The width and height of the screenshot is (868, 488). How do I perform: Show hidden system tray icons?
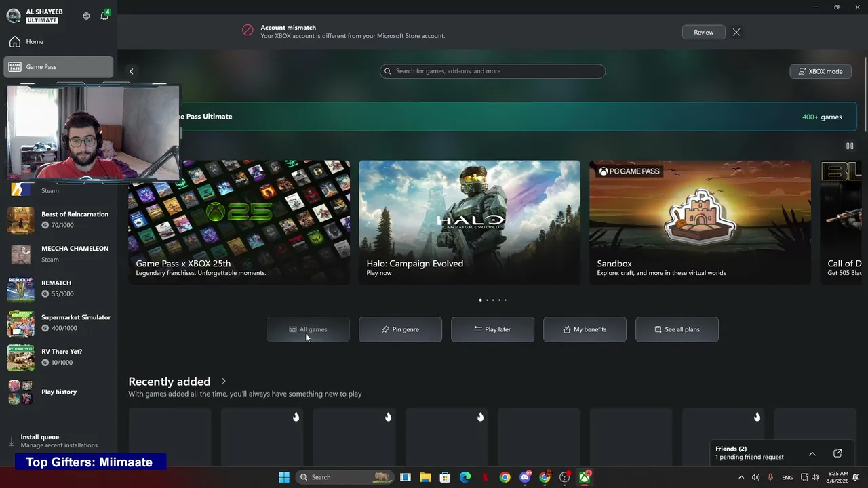(741, 477)
